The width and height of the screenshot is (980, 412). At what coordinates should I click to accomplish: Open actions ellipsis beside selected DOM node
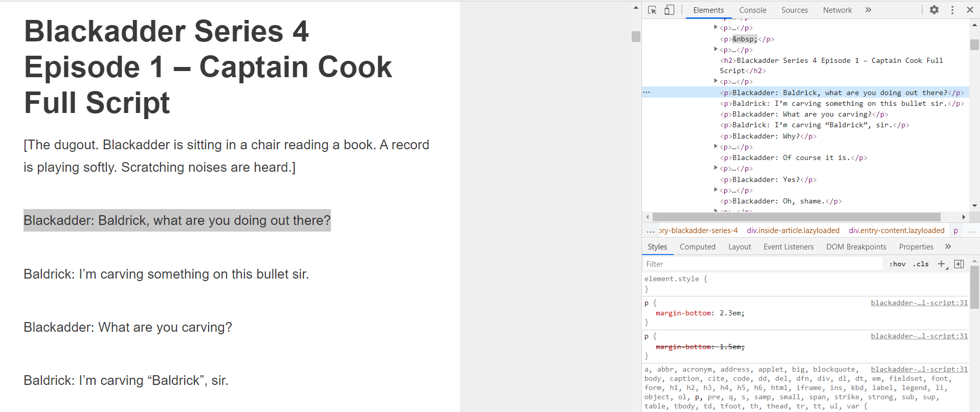point(647,93)
